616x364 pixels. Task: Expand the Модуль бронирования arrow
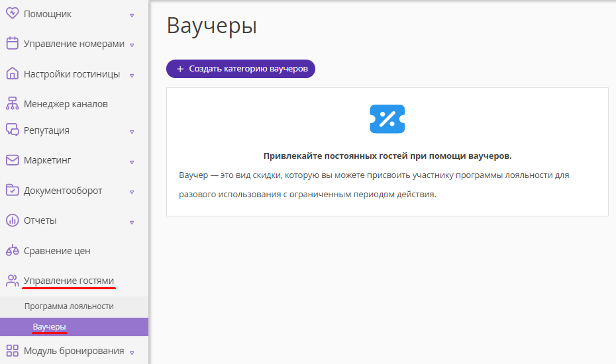tap(132, 353)
